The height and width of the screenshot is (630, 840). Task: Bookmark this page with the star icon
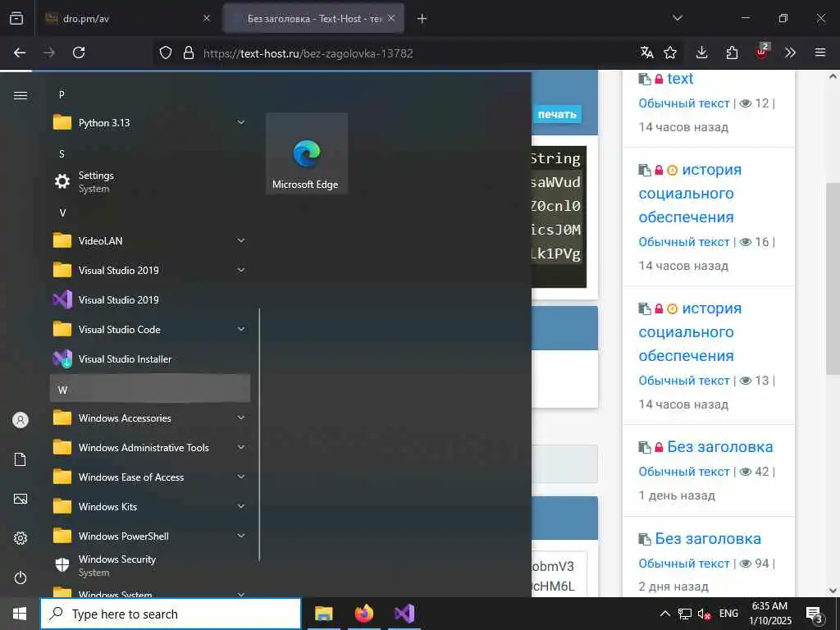(670, 52)
